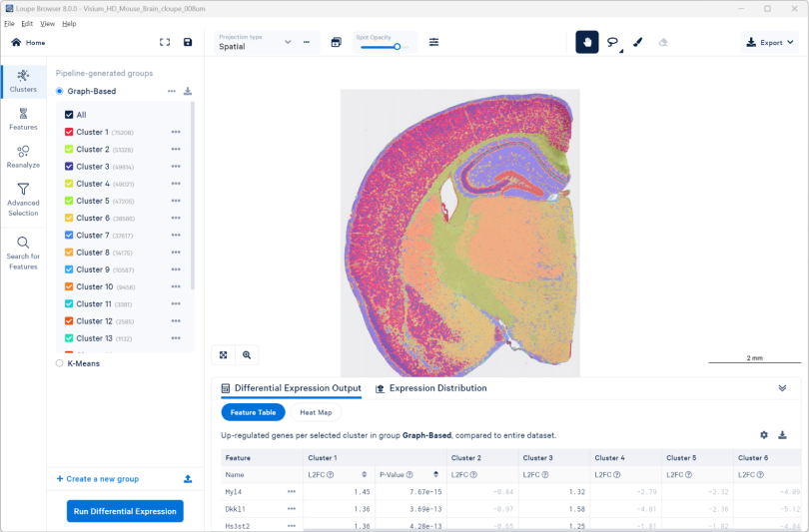The width and height of the screenshot is (809, 532).
Task: Click Create a new group link
Action: tap(97, 479)
